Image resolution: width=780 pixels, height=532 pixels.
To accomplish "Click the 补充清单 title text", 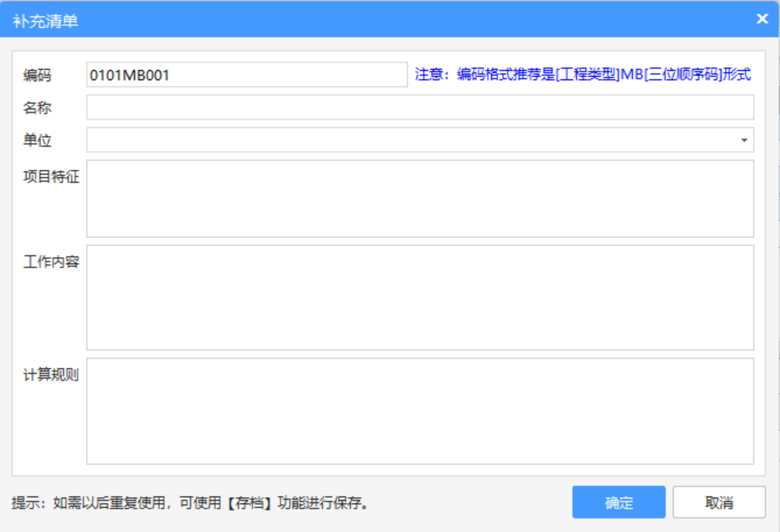I will 45,20.
